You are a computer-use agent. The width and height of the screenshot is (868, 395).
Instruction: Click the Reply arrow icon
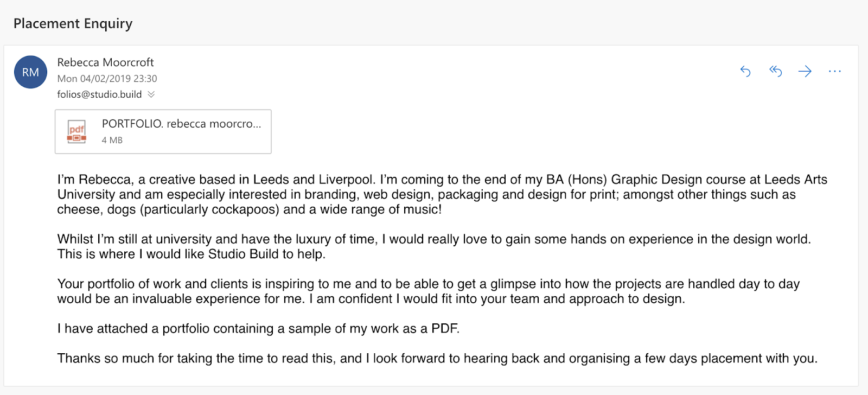click(x=745, y=71)
